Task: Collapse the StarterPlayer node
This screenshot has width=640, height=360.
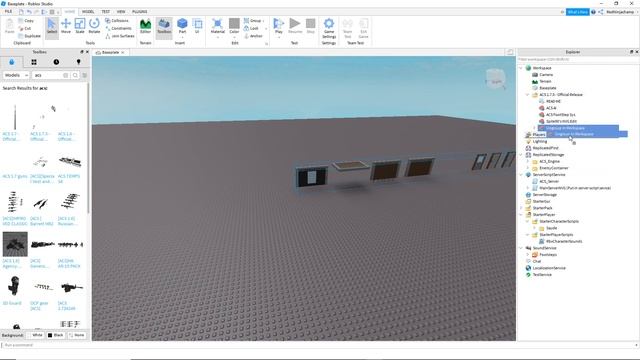Action: pyautogui.click(x=521, y=215)
